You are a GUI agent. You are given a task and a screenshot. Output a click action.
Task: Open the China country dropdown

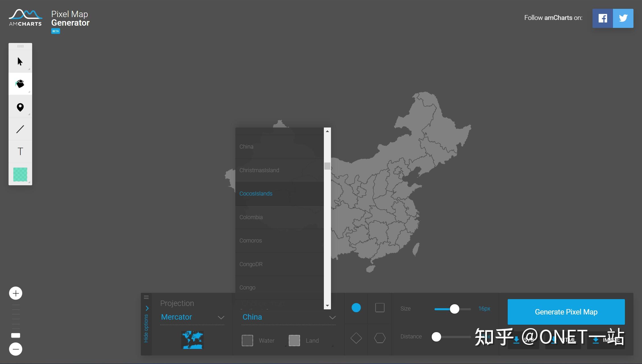tap(288, 317)
